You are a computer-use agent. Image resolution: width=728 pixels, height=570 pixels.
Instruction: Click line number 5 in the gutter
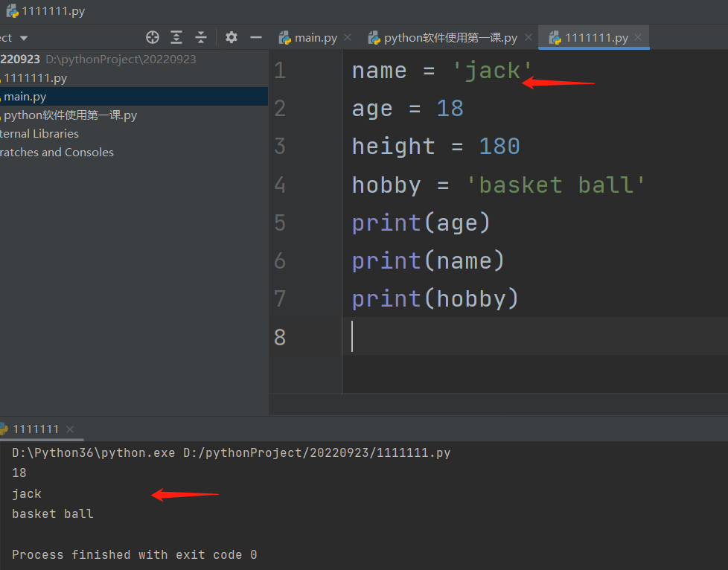click(279, 222)
